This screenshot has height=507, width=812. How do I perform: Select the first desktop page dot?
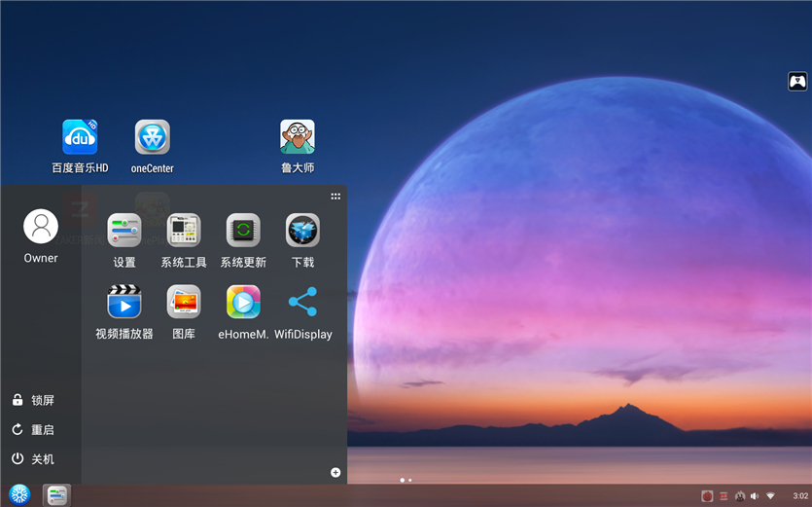403,480
